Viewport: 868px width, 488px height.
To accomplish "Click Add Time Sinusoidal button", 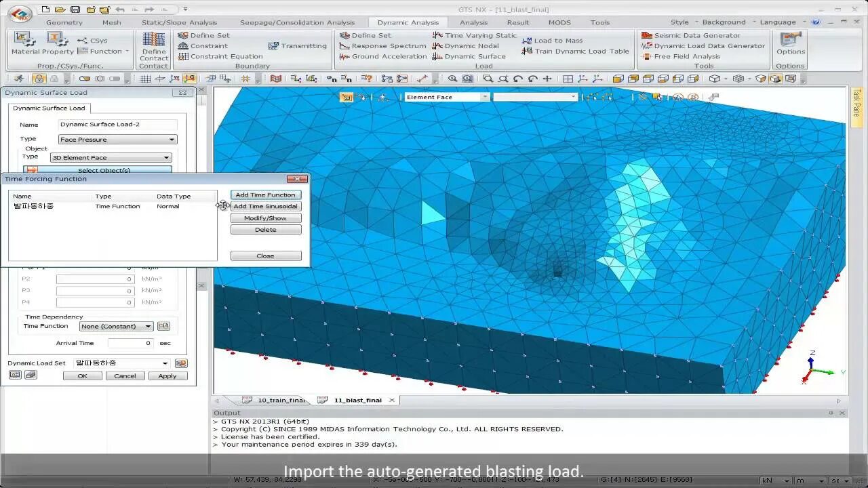I will coord(266,207).
